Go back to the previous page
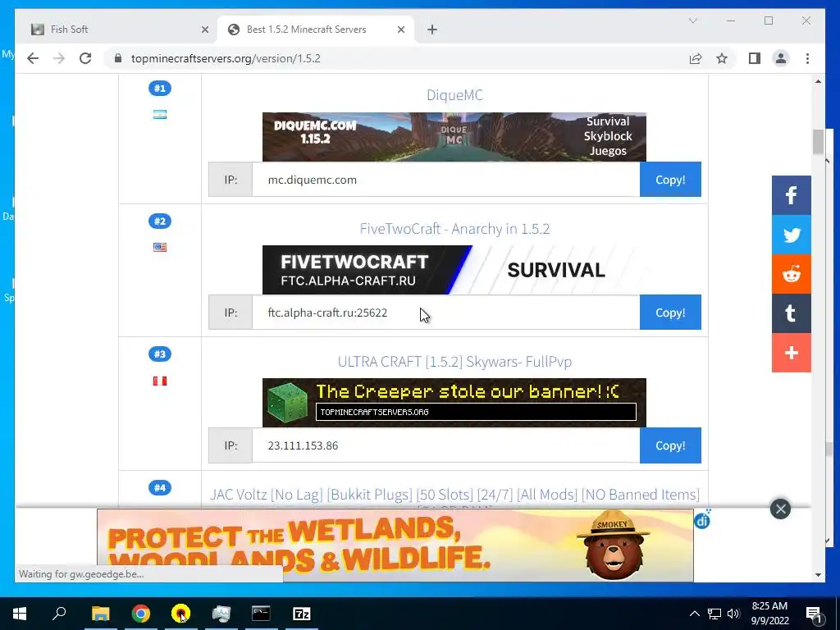 (33, 58)
